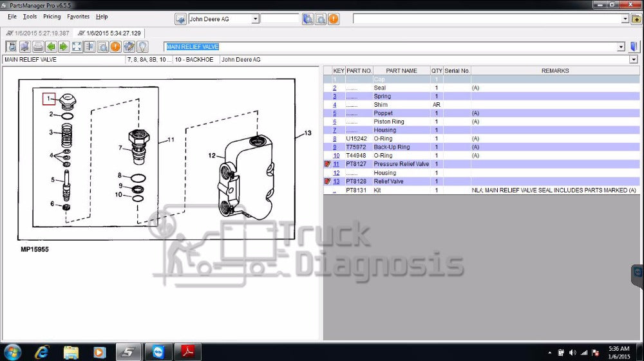Open the Favorites menu
The width and height of the screenshot is (644, 361).
tap(79, 17)
